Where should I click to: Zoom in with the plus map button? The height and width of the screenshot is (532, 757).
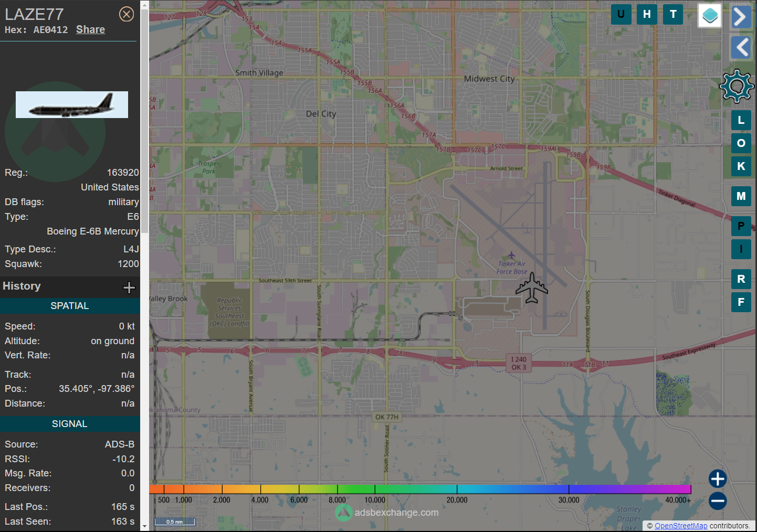[x=718, y=478]
